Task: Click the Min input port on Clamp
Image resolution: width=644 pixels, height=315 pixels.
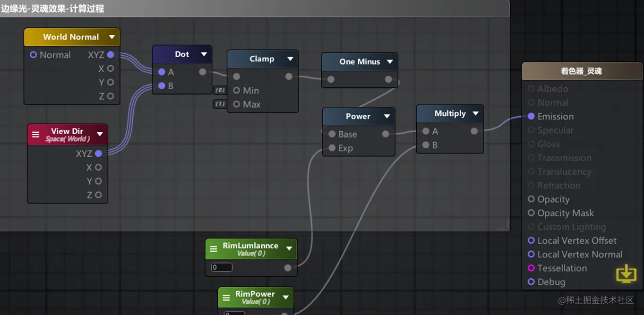Action: (x=236, y=90)
